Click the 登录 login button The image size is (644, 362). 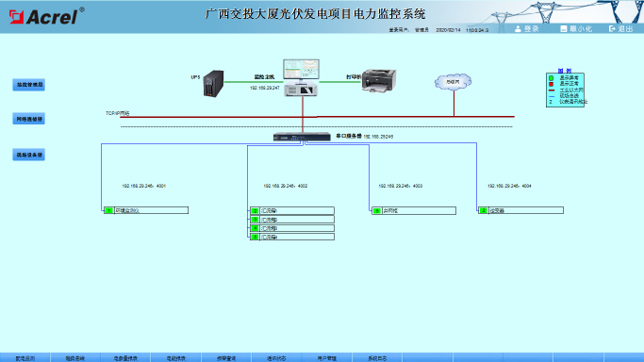[x=526, y=28]
